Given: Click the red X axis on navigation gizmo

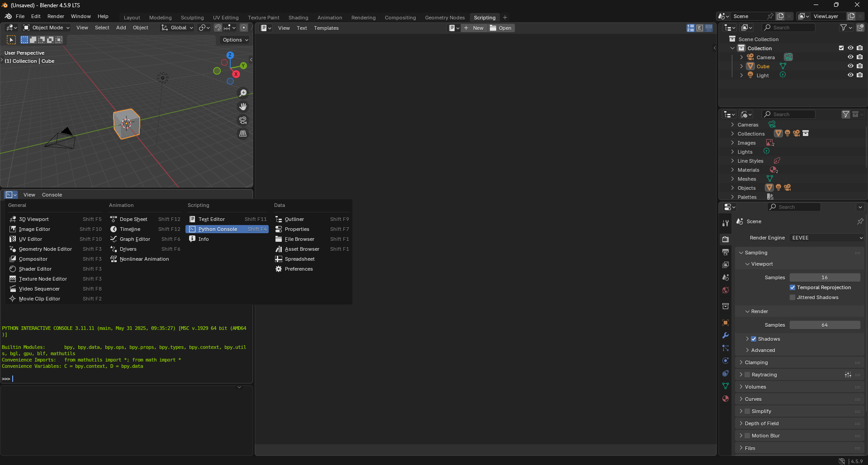Looking at the screenshot, I should coord(236,74).
